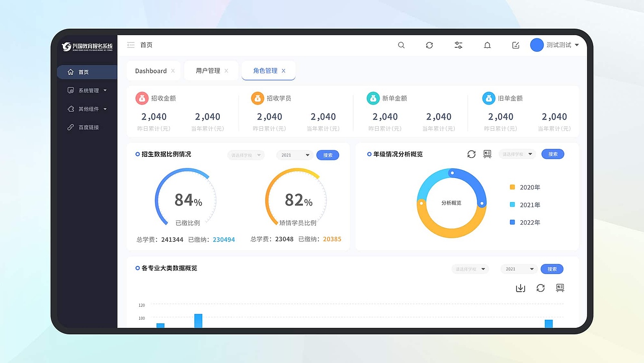644x363 pixels.
Task: Click the blue user avatar circle
Action: pos(537,45)
